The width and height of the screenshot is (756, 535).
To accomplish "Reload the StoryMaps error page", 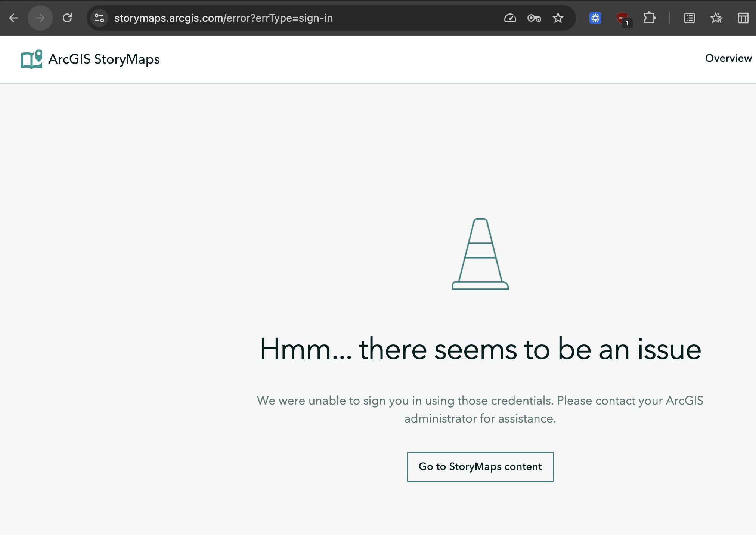I will click(67, 18).
